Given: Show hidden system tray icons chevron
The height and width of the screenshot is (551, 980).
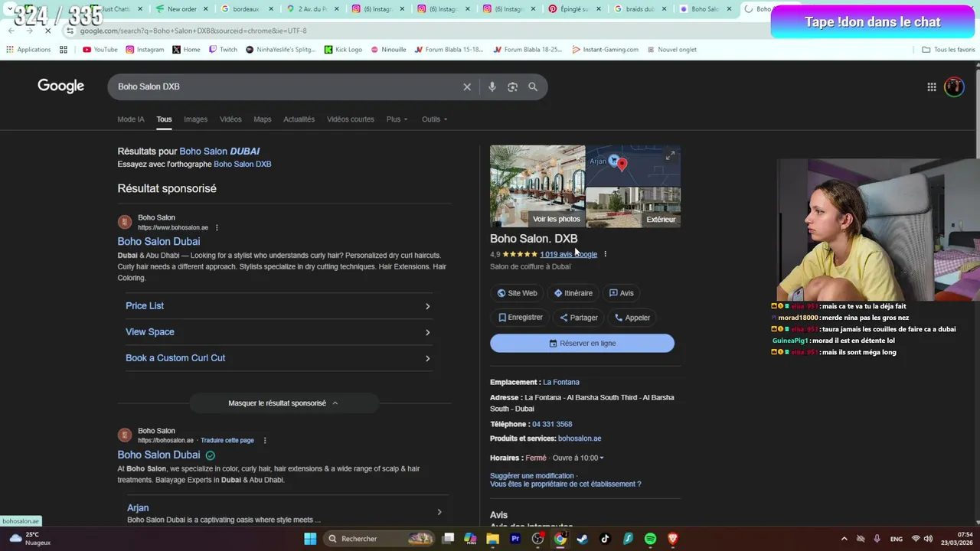Looking at the screenshot, I should (x=844, y=539).
